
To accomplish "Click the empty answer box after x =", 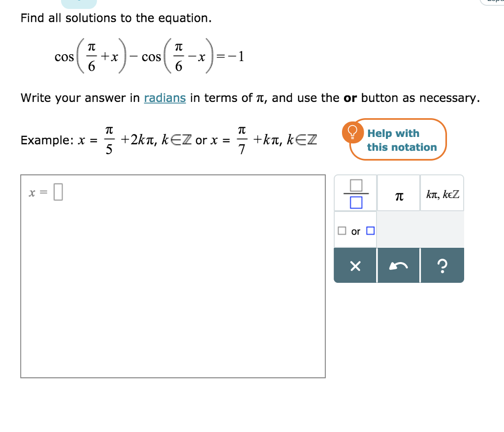I will point(58,191).
